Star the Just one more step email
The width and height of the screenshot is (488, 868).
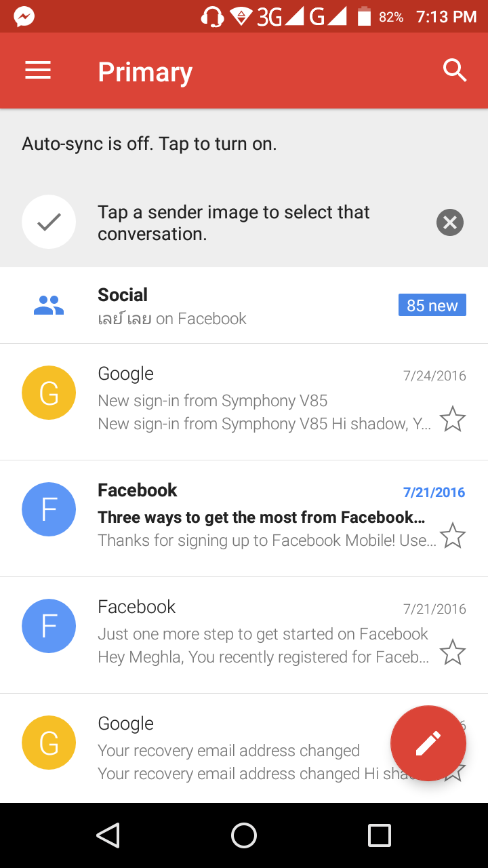453,653
